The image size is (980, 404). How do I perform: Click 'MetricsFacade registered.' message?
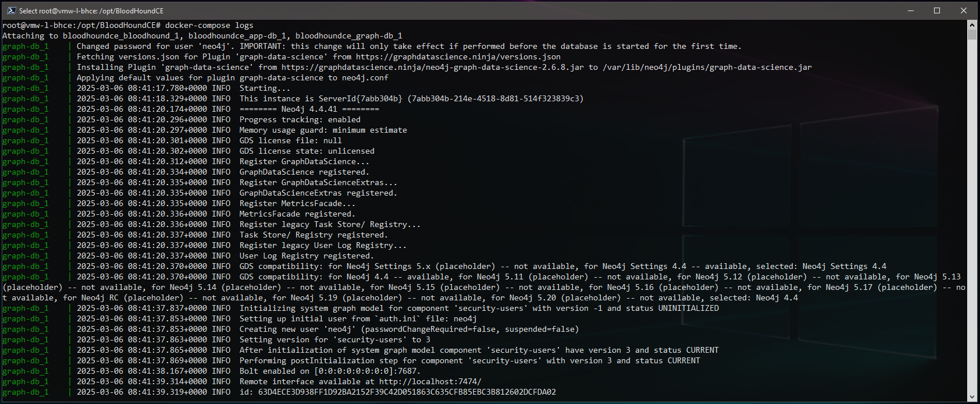(x=298, y=214)
